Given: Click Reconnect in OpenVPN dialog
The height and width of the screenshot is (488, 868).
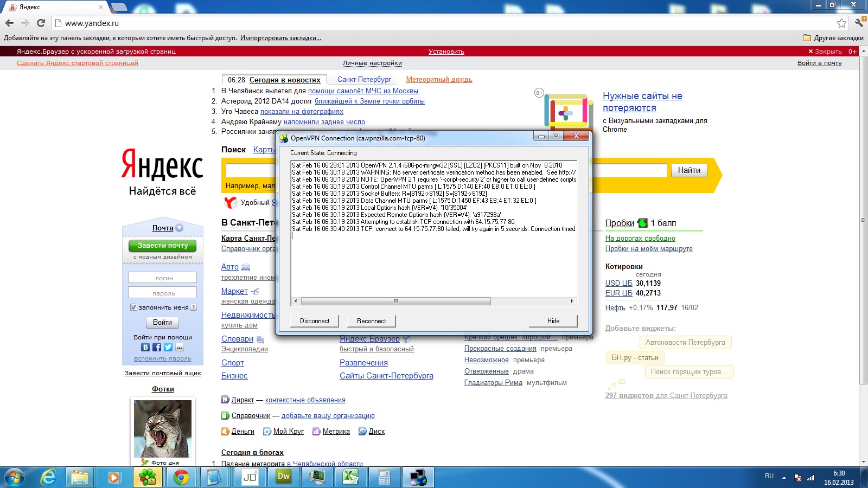Looking at the screenshot, I should coord(372,321).
